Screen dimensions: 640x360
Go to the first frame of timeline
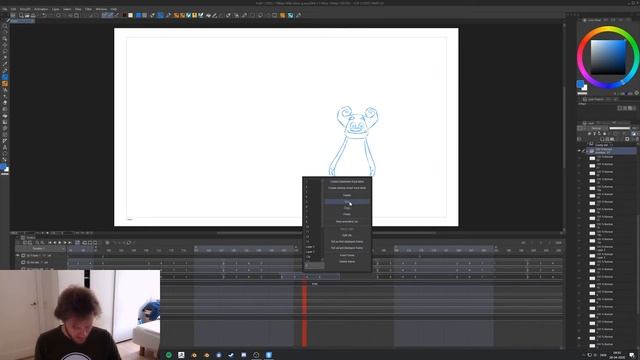(x=50, y=242)
